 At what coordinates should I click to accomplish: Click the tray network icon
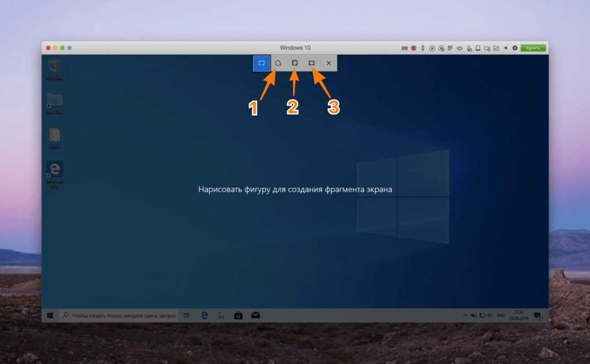coord(482,316)
